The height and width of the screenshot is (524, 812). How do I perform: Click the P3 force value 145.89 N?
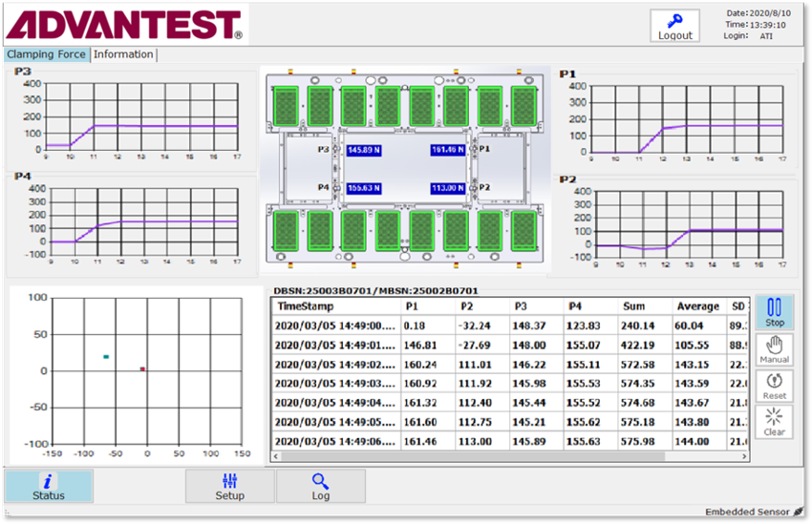tap(364, 150)
